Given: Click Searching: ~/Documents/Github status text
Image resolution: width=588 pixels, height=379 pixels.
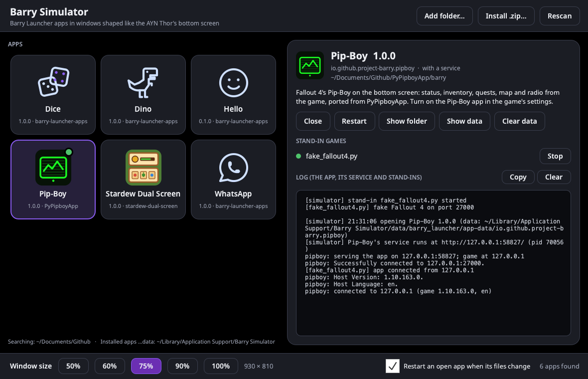Looking at the screenshot, I should pyautogui.click(x=49, y=342).
